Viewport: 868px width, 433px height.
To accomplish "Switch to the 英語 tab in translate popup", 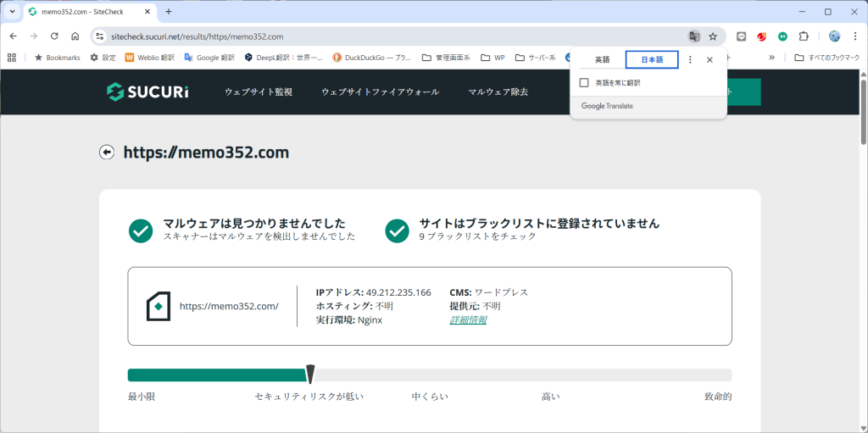I will coord(602,59).
